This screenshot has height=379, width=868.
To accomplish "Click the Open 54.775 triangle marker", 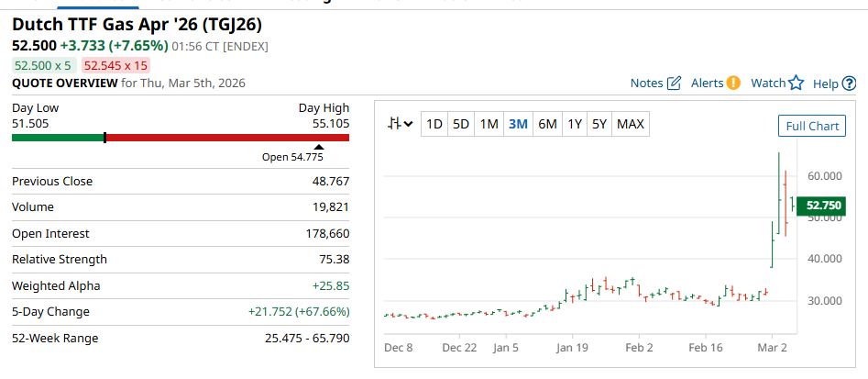I will point(319,147).
